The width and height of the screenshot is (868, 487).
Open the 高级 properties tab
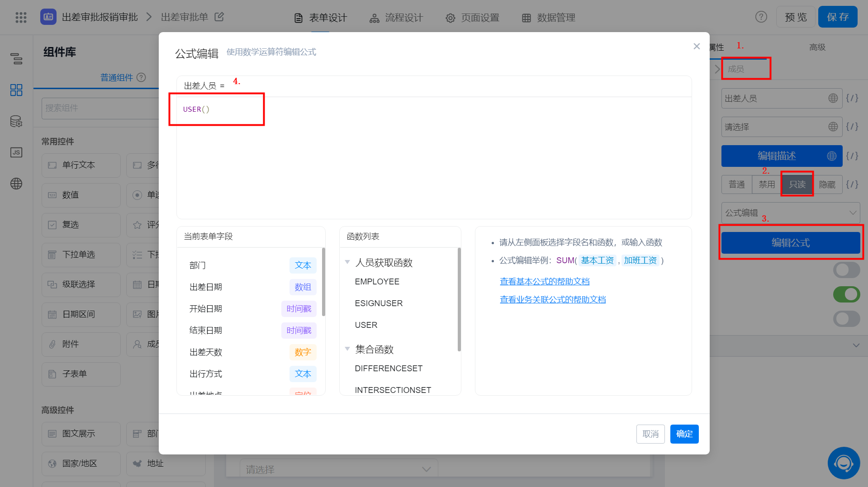point(817,47)
